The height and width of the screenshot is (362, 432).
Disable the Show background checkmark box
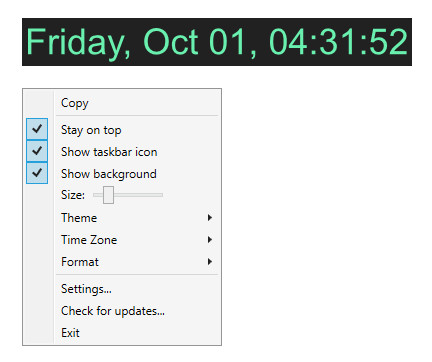pos(37,173)
